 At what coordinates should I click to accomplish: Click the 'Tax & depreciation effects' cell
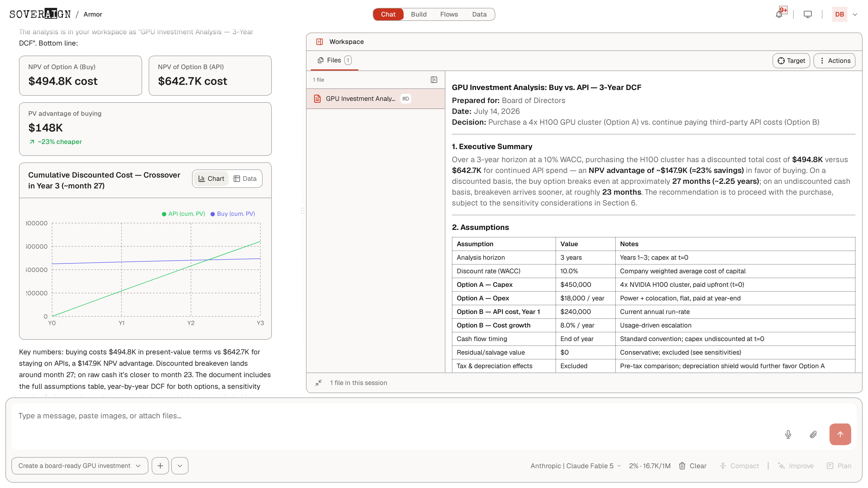point(503,366)
